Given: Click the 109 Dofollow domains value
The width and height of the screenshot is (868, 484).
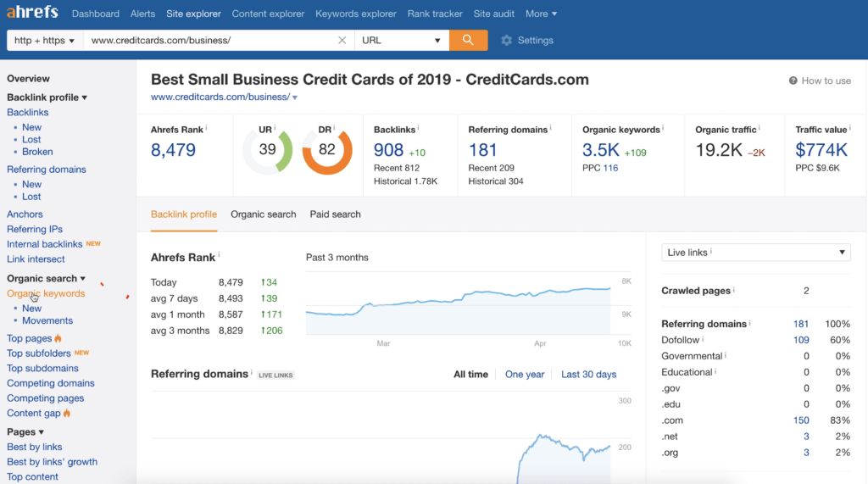Looking at the screenshot, I should [x=801, y=340].
